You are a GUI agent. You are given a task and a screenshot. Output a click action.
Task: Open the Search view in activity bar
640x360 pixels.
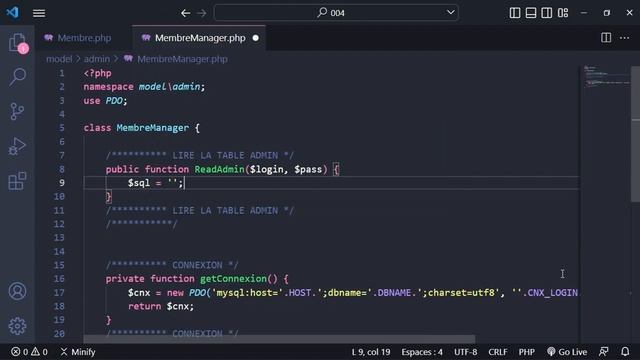click(x=18, y=77)
